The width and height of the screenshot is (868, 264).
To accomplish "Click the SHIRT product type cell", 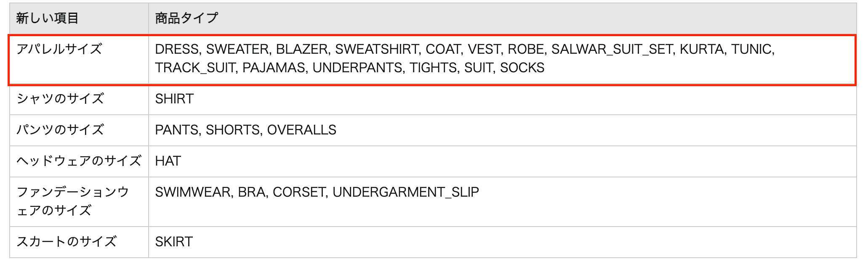I will point(174,99).
